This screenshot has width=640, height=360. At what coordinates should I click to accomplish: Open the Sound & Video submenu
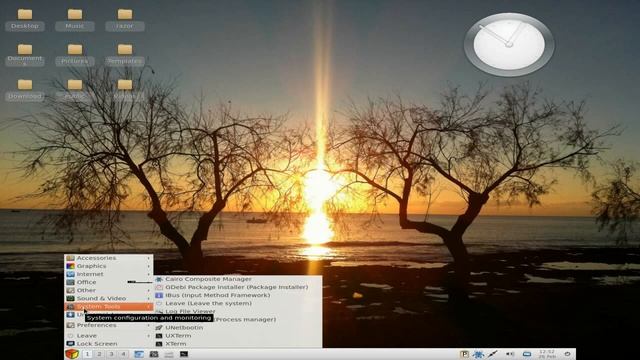point(109,298)
